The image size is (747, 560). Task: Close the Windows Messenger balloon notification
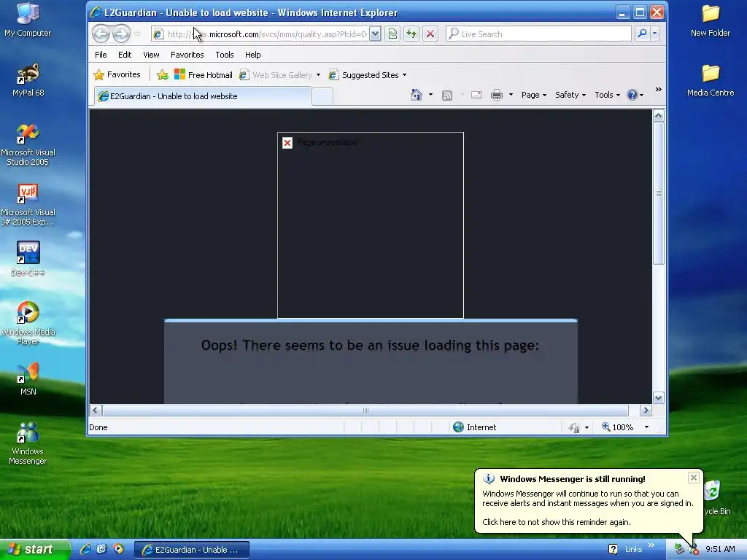point(694,477)
